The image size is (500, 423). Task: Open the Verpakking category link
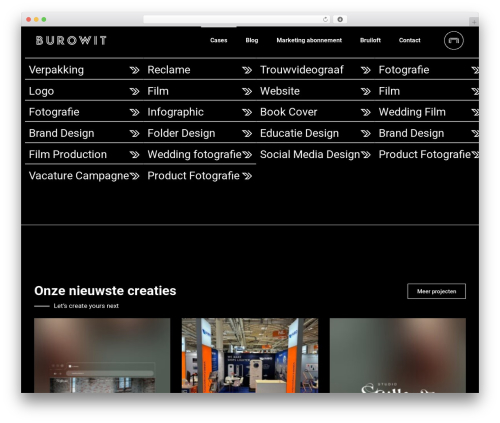[x=56, y=70]
